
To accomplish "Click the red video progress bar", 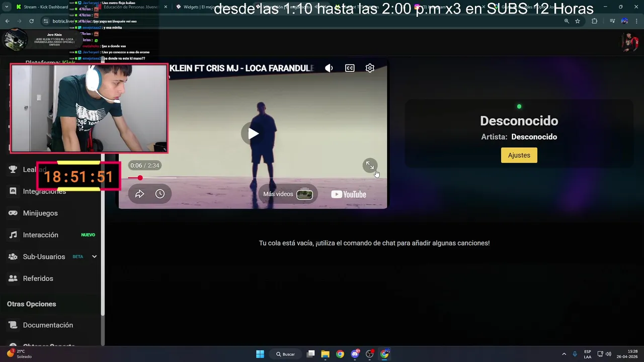I will [x=253, y=178].
